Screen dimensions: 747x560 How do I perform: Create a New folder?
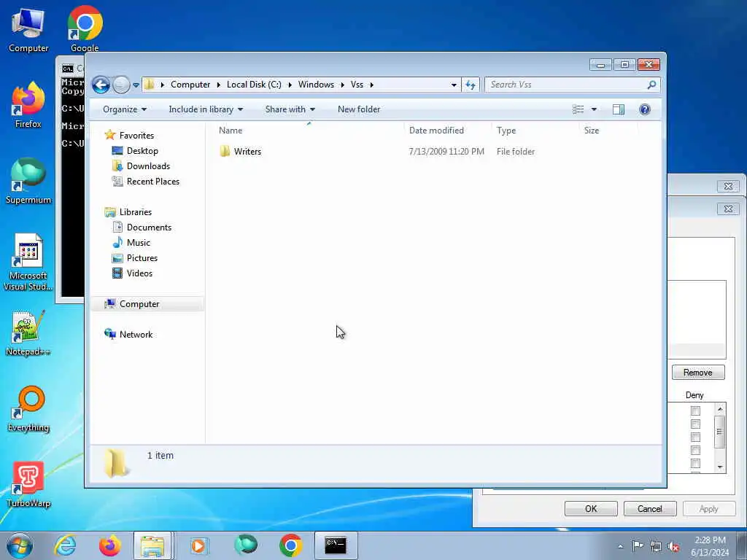tap(359, 109)
